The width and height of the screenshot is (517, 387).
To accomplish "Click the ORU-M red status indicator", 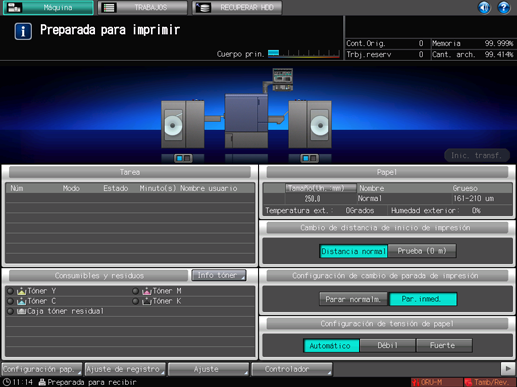I will coord(437,382).
